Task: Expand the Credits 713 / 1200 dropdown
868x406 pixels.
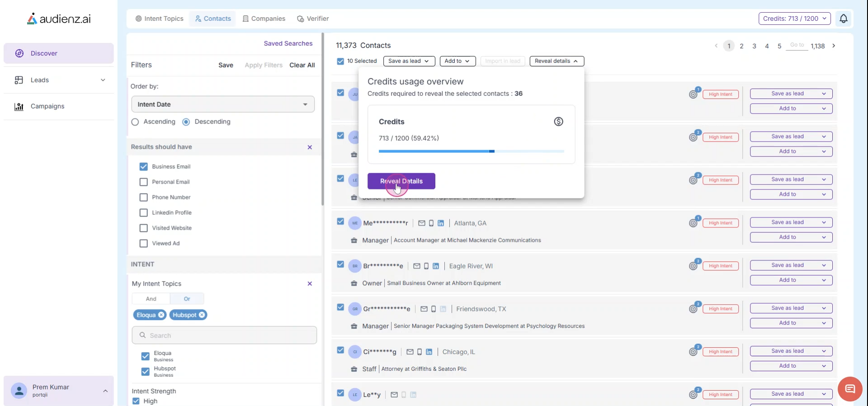Action: coord(794,19)
